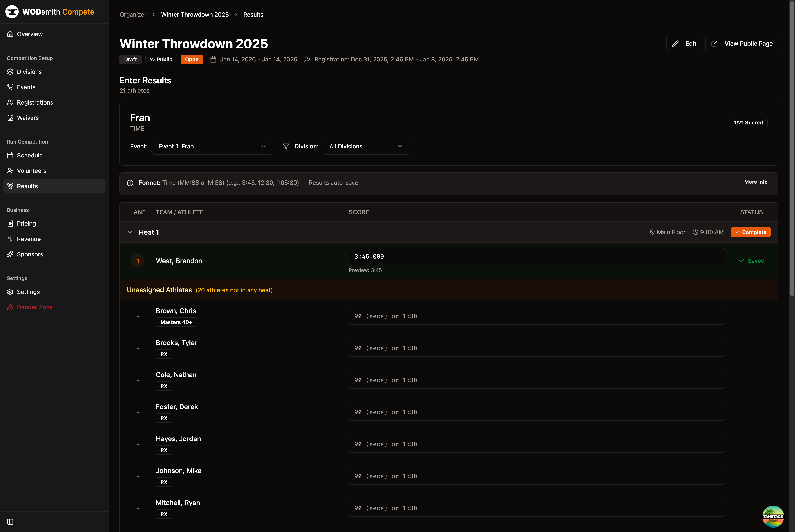
Task: Click the Format help question-mark icon
Action: 130,183
